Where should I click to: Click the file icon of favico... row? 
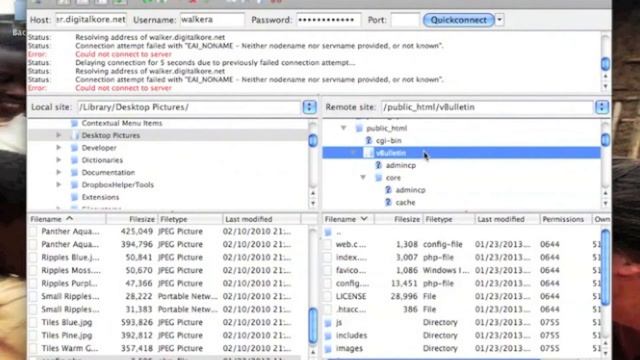tap(328, 270)
